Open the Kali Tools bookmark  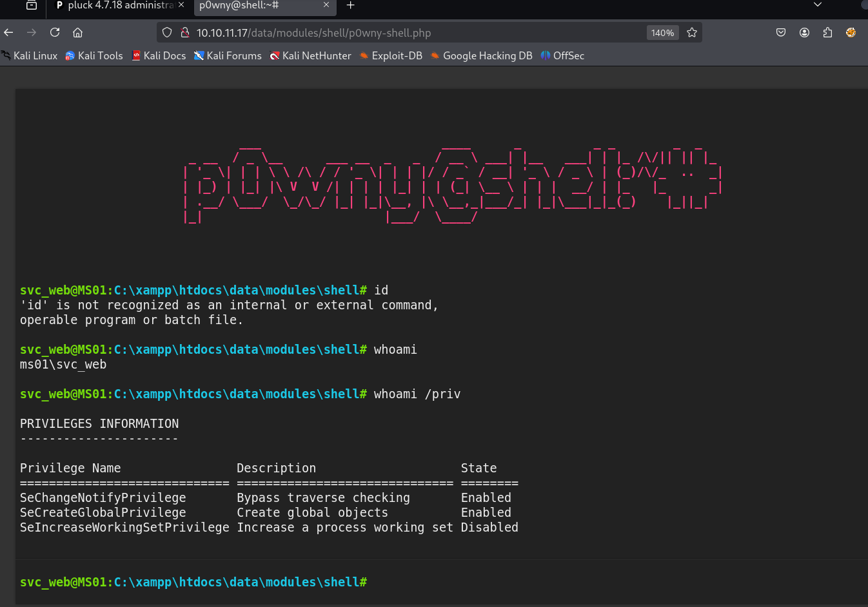pos(94,55)
